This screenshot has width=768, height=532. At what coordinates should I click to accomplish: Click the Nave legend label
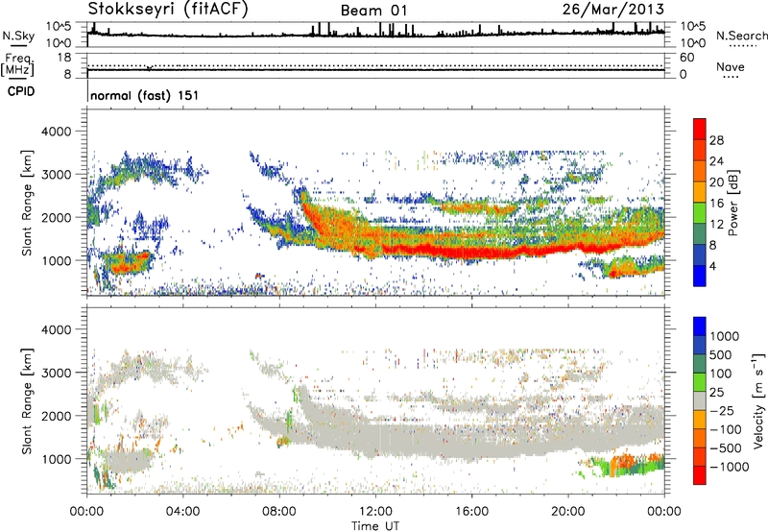point(731,67)
